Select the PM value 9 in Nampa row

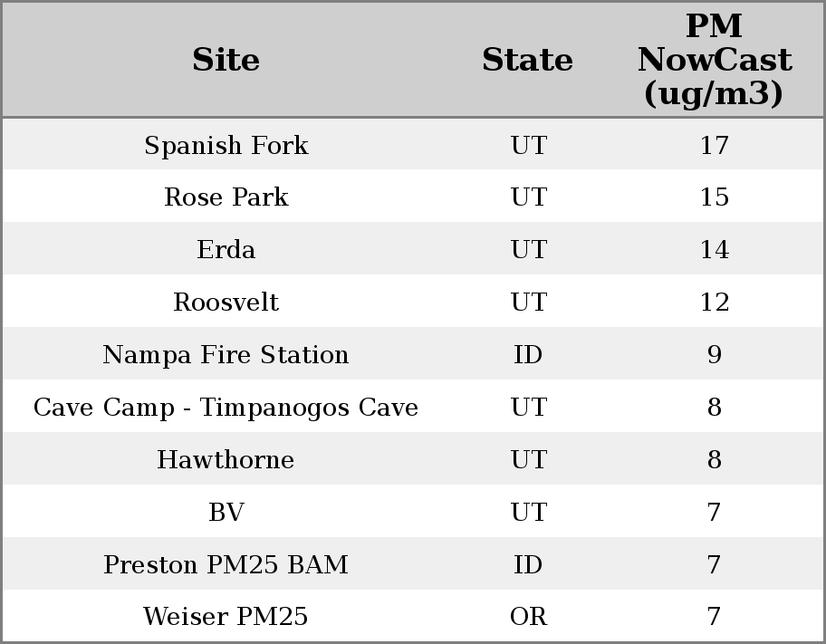[x=714, y=355]
